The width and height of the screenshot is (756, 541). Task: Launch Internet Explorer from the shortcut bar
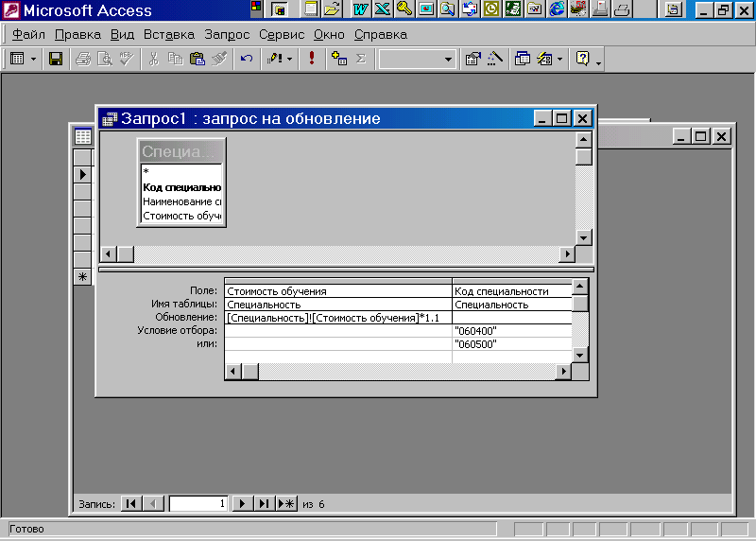click(x=557, y=9)
